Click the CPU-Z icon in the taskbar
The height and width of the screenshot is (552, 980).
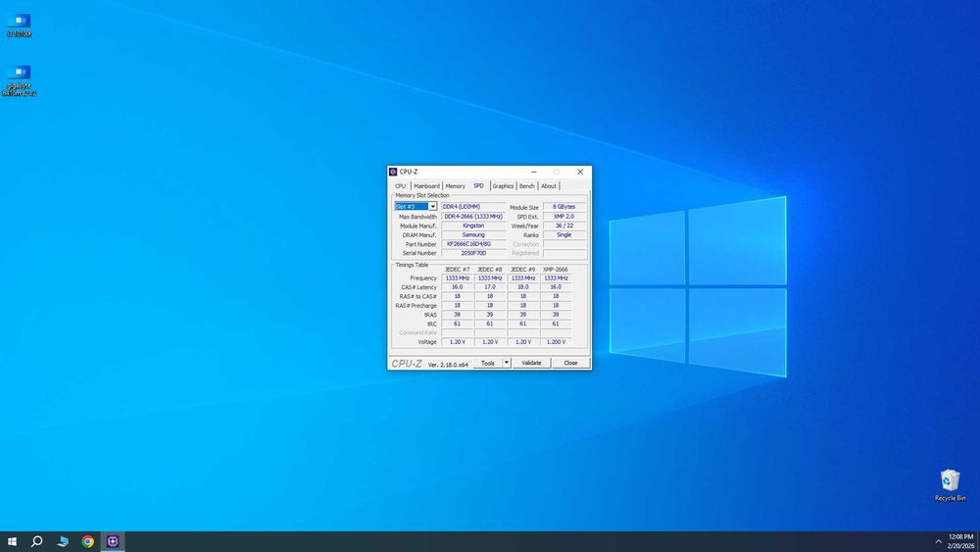pos(113,541)
